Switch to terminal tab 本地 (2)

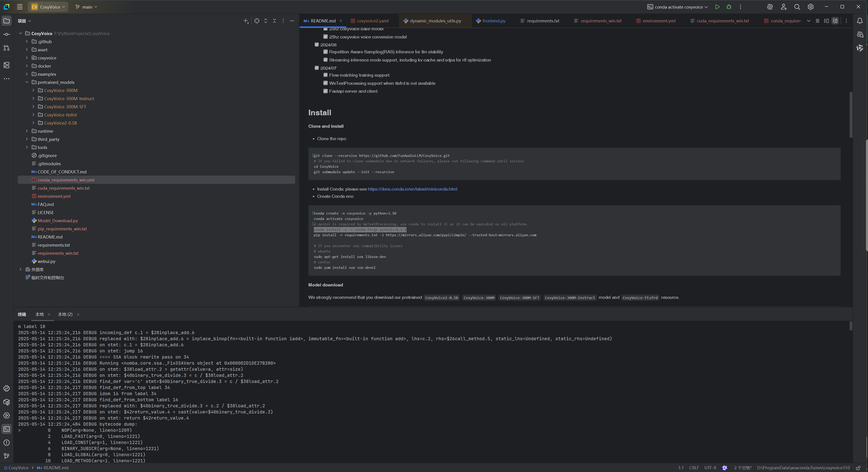coord(65,314)
